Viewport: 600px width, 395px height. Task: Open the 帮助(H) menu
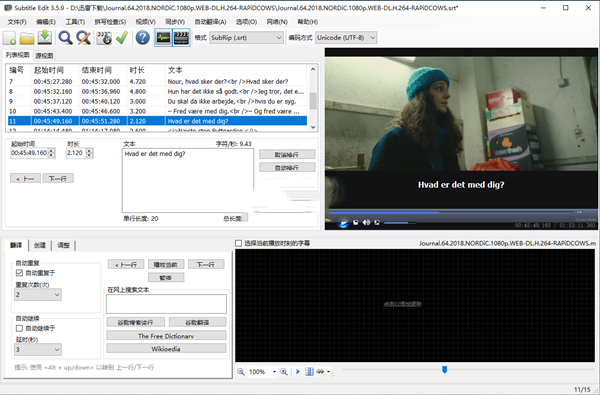pos(308,22)
